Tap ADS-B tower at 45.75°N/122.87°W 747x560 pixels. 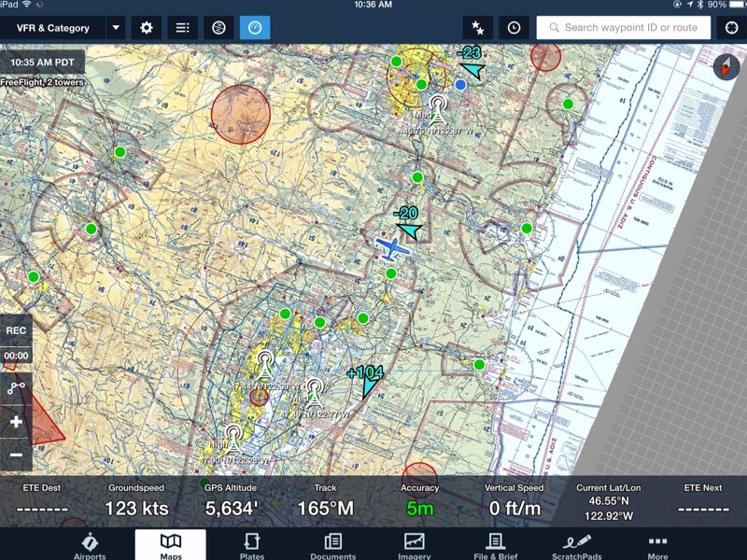tap(438, 108)
